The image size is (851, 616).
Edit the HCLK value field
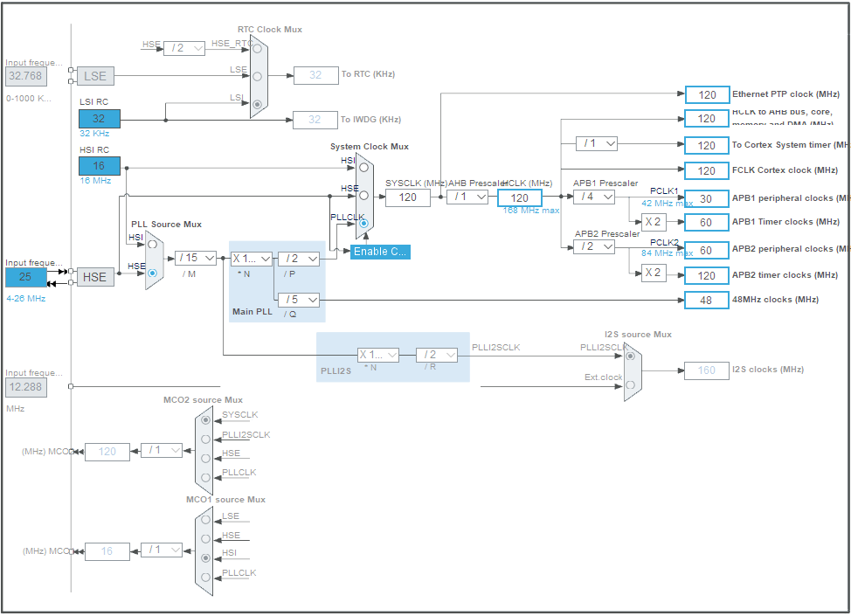tap(519, 198)
